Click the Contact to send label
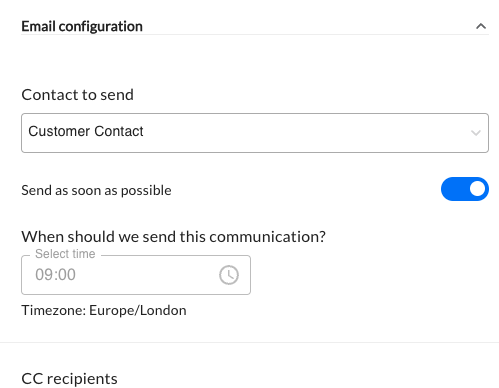 tap(77, 95)
